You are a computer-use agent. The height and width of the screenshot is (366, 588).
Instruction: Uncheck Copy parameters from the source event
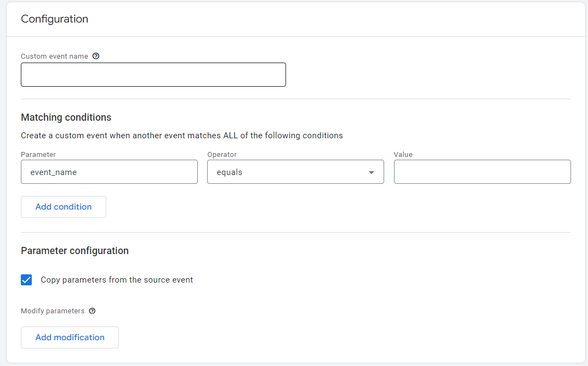26,280
